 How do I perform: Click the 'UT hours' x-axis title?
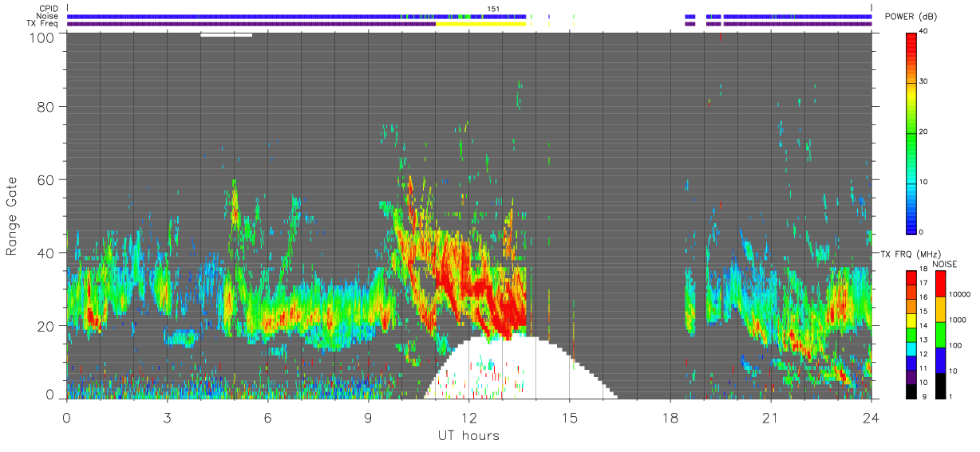[x=468, y=436]
